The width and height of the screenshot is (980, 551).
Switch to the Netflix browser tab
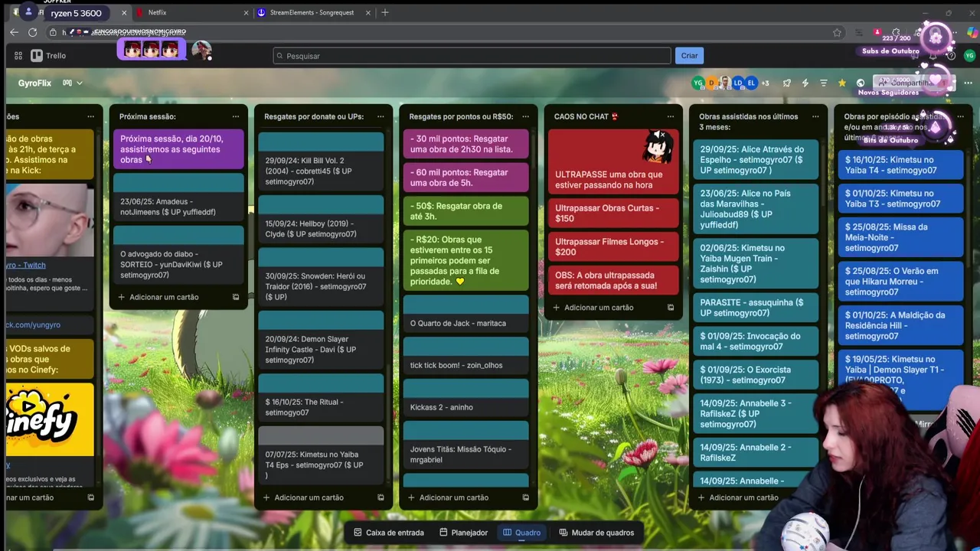pos(191,12)
